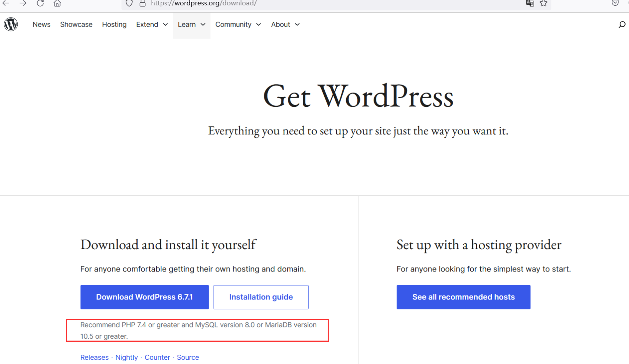Screen dimensions: 629x364
Task: Open the Learn menu item
Action: coord(187,25)
